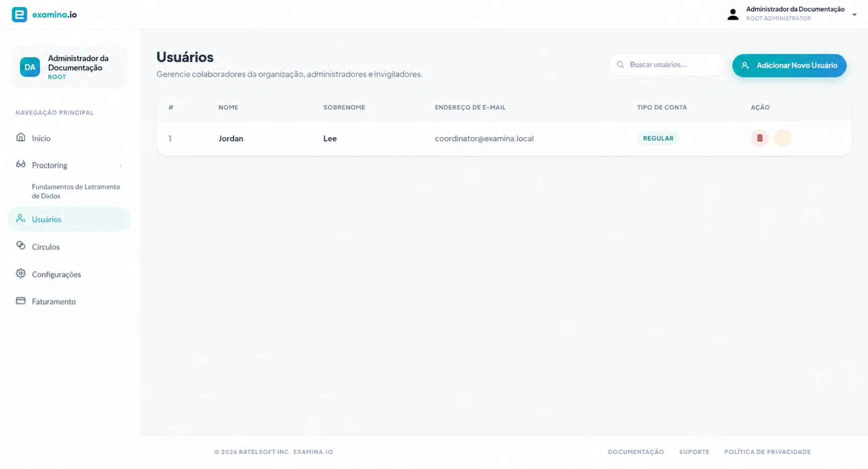
Task: Click the REGULAR account type badge
Action: pyautogui.click(x=658, y=138)
